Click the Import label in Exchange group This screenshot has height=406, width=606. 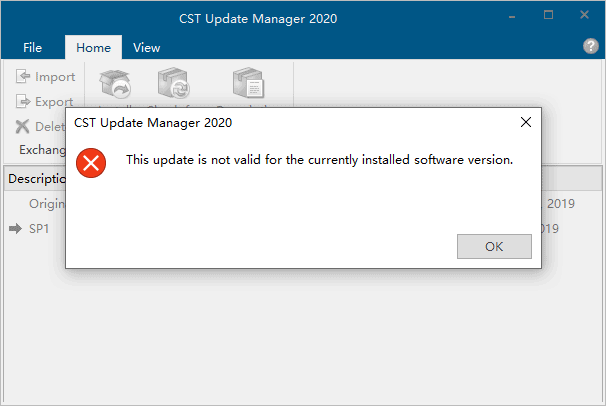[x=55, y=76]
